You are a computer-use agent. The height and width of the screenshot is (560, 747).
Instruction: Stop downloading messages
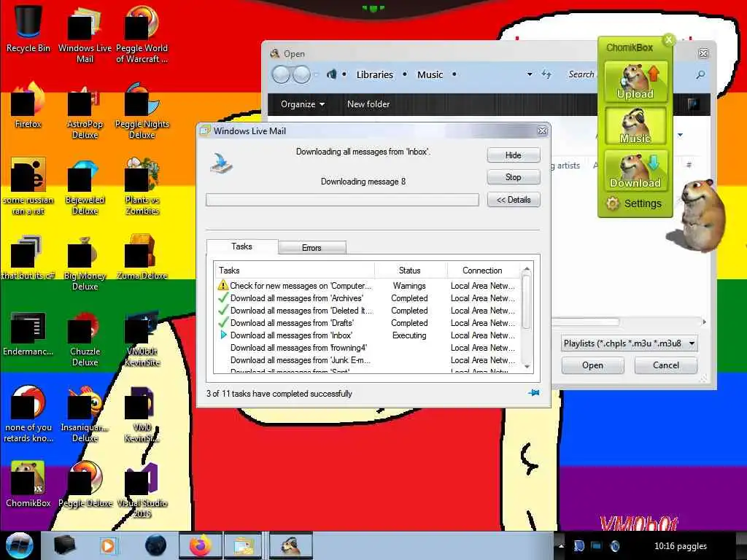tap(513, 177)
